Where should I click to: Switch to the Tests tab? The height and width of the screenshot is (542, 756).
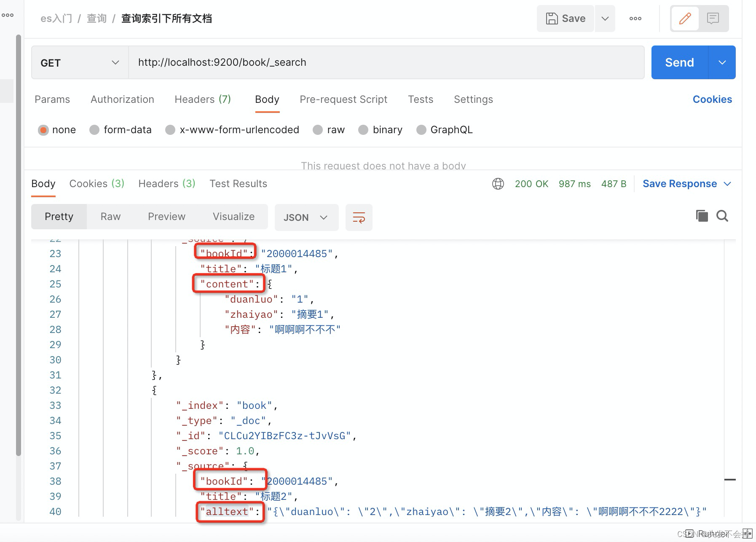(x=420, y=99)
